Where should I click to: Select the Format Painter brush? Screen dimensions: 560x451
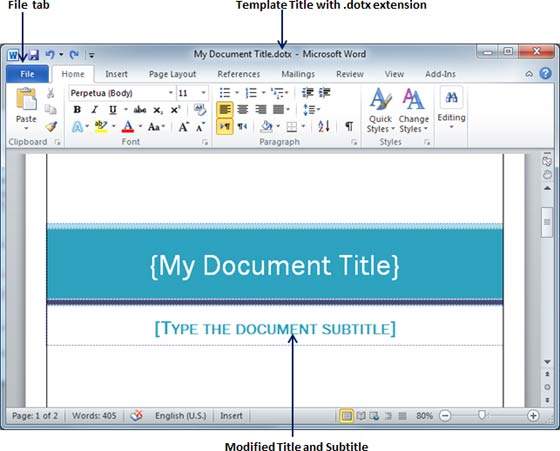[51, 126]
